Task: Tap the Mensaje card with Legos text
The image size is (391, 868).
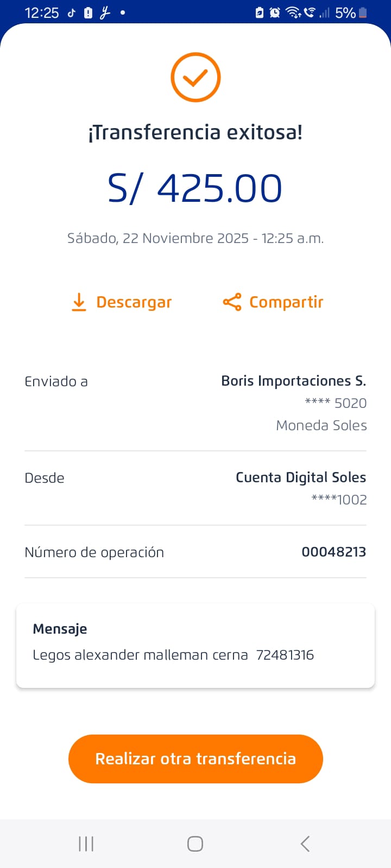Action: pyautogui.click(x=195, y=646)
